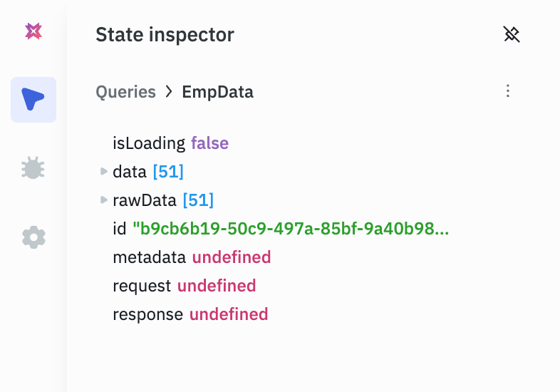Select the metadata property label
This screenshot has height=392, width=560.
click(x=150, y=257)
